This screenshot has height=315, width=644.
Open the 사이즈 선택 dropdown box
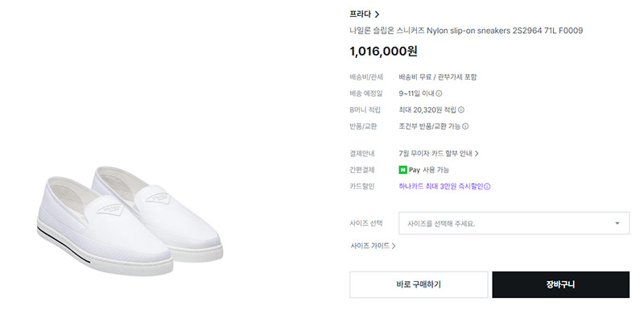[514, 223]
